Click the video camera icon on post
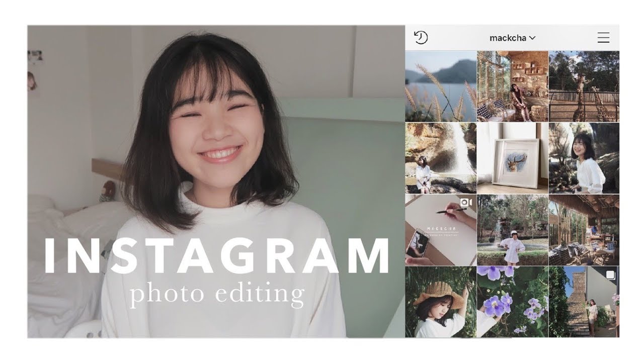 [466, 203]
